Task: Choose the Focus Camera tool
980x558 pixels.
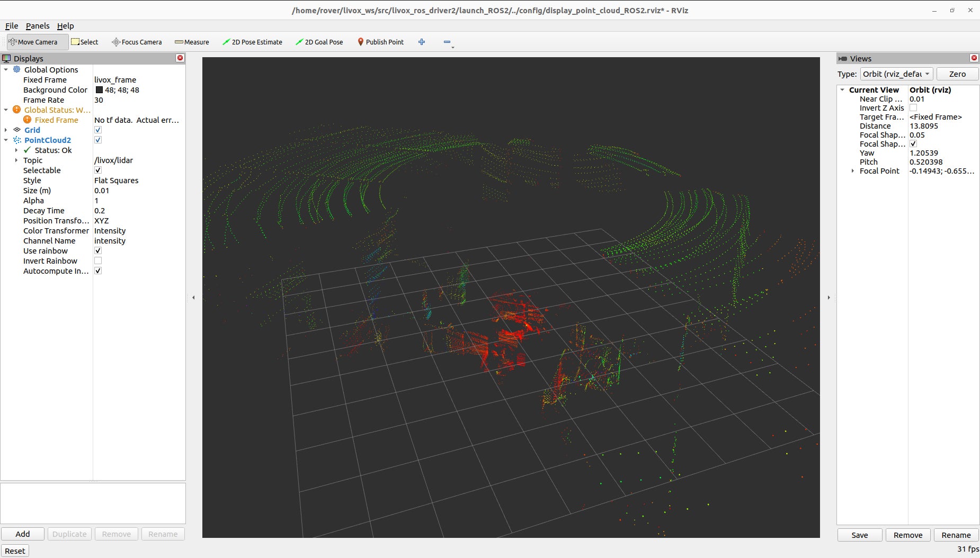Action: (x=137, y=42)
